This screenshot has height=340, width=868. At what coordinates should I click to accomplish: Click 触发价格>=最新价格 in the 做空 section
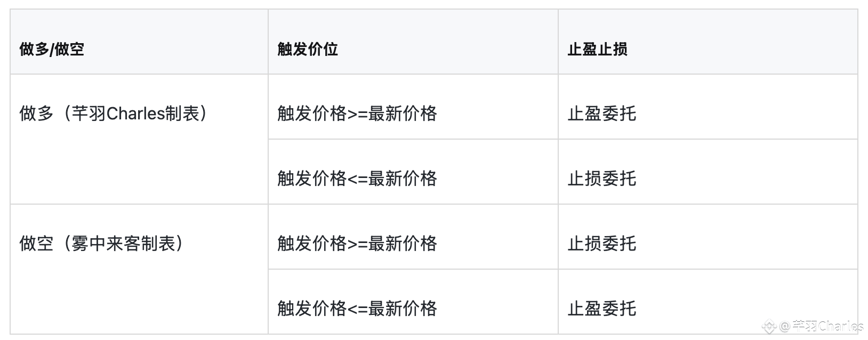[357, 244]
